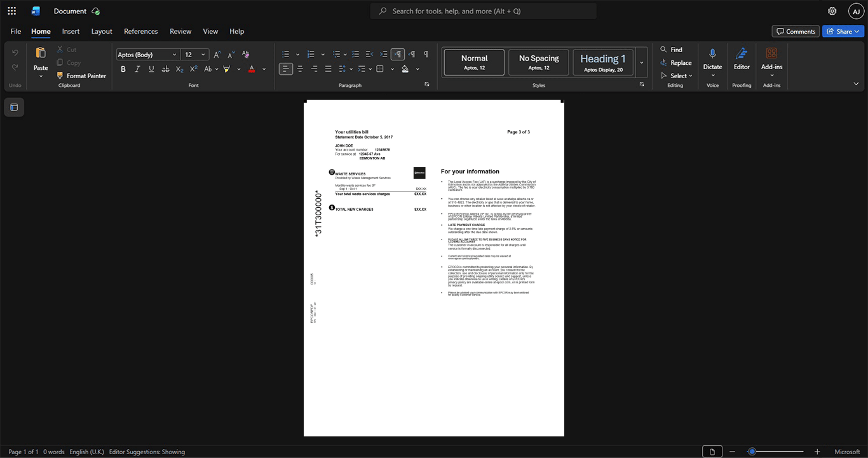Open the AJ account avatar
868x458 pixels.
pos(856,11)
